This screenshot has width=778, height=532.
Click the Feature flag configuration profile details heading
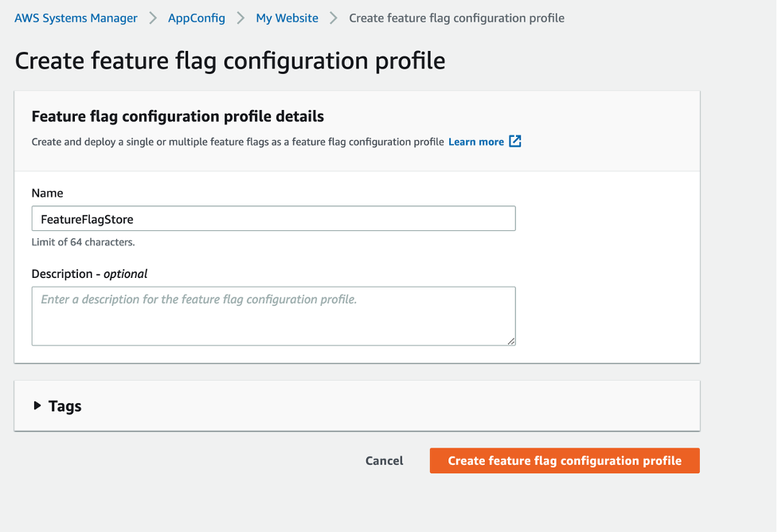coord(177,115)
